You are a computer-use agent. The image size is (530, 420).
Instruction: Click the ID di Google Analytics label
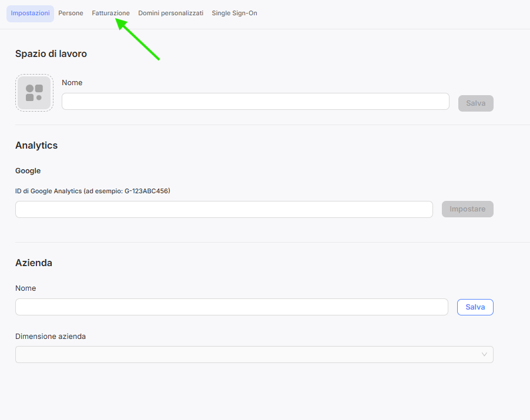92,191
